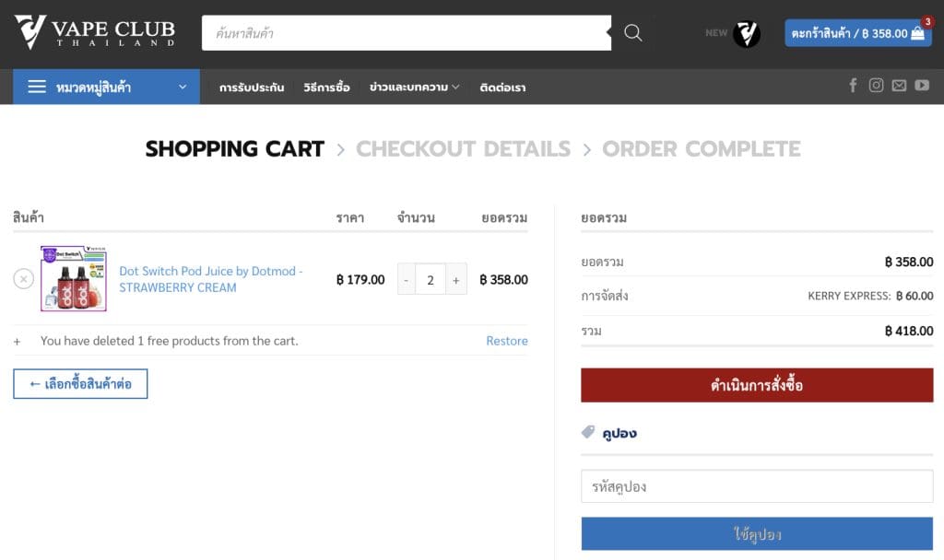
Task: Click the red ดำเนินการสั่งซื้อ checkout button
Action: click(757, 385)
